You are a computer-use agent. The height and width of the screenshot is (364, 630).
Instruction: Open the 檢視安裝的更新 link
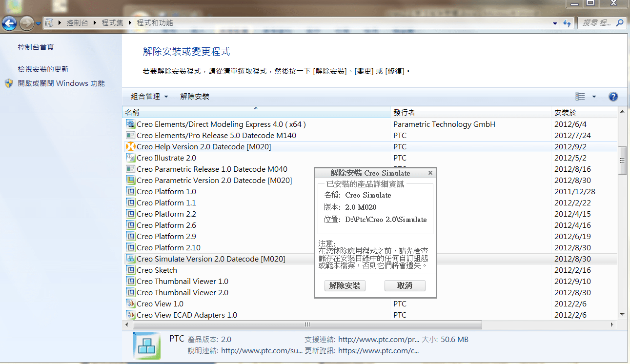[43, 69]
